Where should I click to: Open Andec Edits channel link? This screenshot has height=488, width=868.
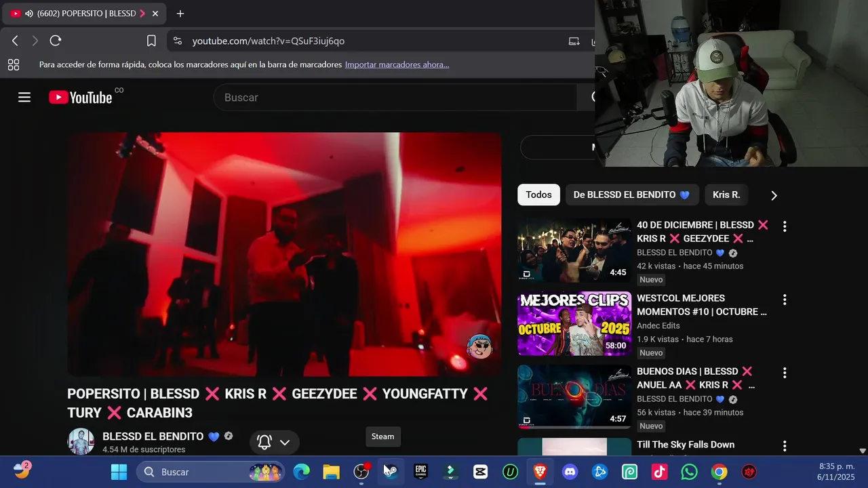[658, 326]
